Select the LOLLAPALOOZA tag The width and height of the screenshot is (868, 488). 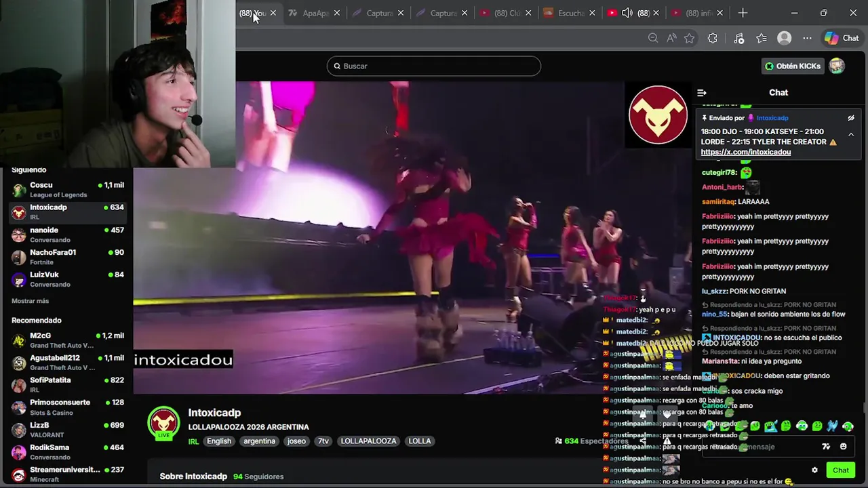(x=368, y=441)
